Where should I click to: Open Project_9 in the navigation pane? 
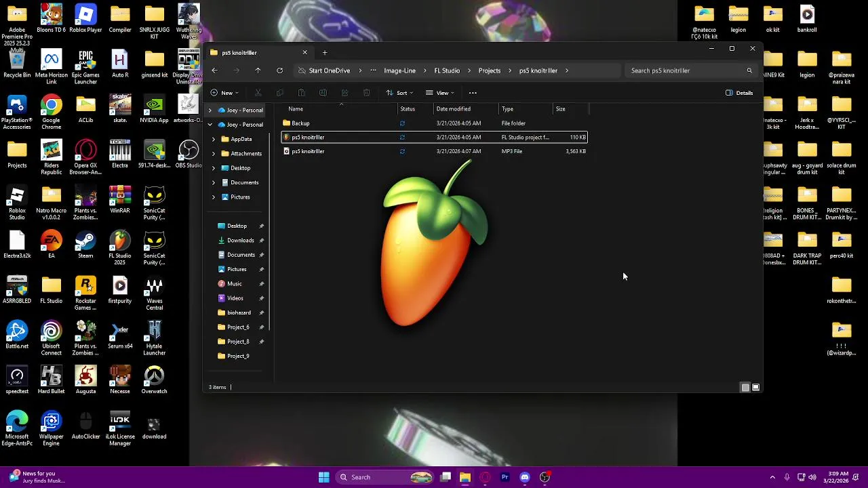pos(238,357)
